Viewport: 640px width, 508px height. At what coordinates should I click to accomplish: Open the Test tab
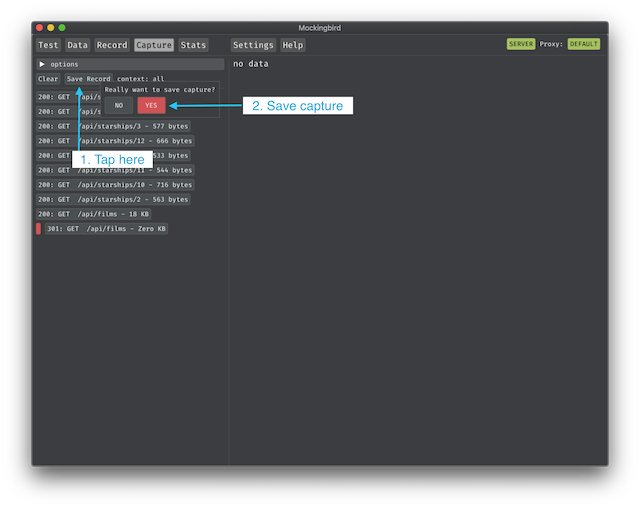tap(48, 45)
